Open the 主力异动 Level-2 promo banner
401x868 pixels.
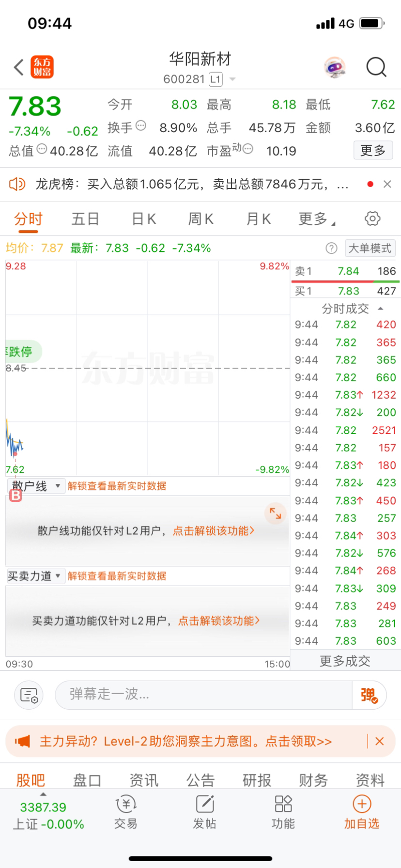click(x=185, y=741)
